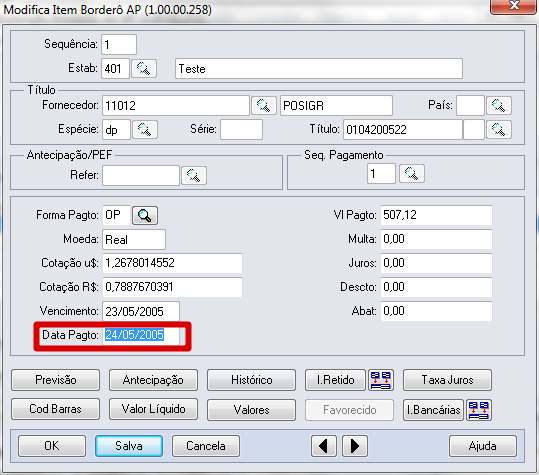Focus the Seq. Pagamento number field
The width and height of the screenshot is (539, 475).
[x=381, y=174]
